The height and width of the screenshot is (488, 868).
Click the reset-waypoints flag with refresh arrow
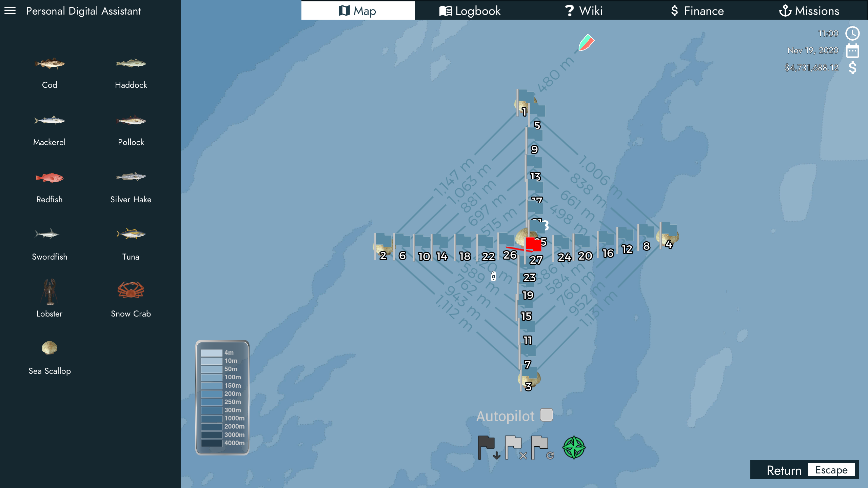tap(541, 447)
